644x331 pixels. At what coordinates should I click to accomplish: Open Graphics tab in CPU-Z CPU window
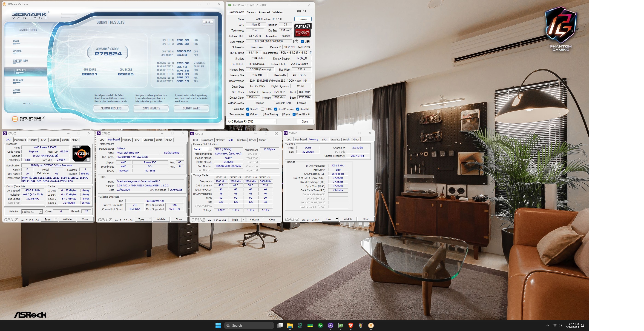pos(54,140)
